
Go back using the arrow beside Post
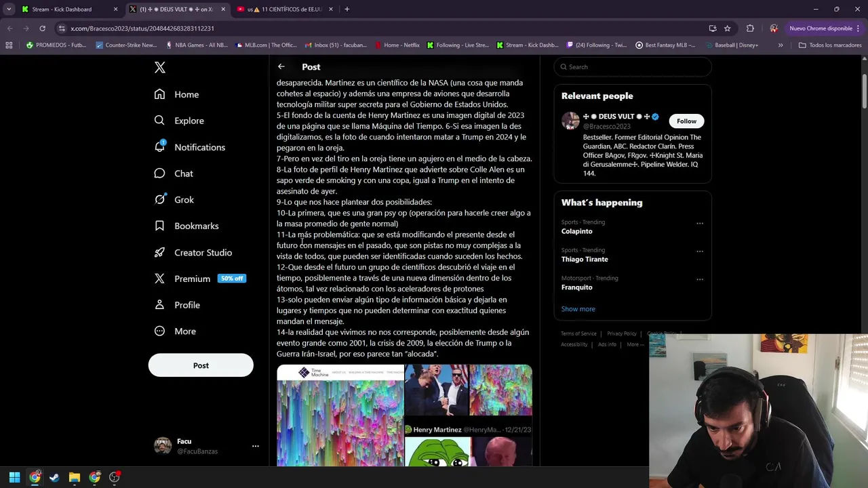click(281, 66)
